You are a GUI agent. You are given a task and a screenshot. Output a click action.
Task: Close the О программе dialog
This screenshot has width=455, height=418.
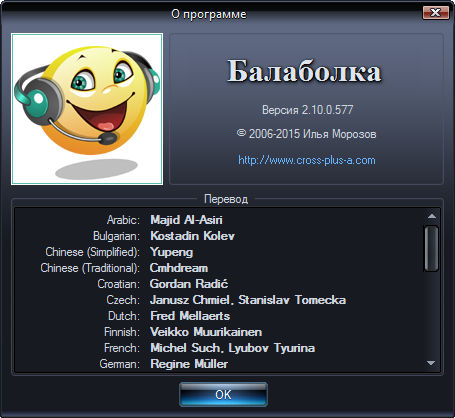[435, 13]
